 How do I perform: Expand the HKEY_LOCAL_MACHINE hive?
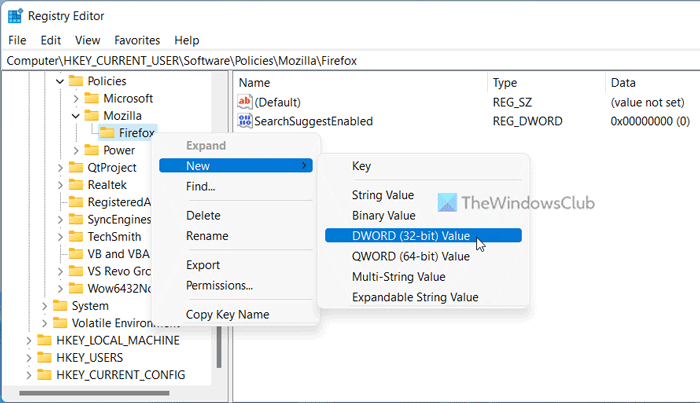click(29, 341)
